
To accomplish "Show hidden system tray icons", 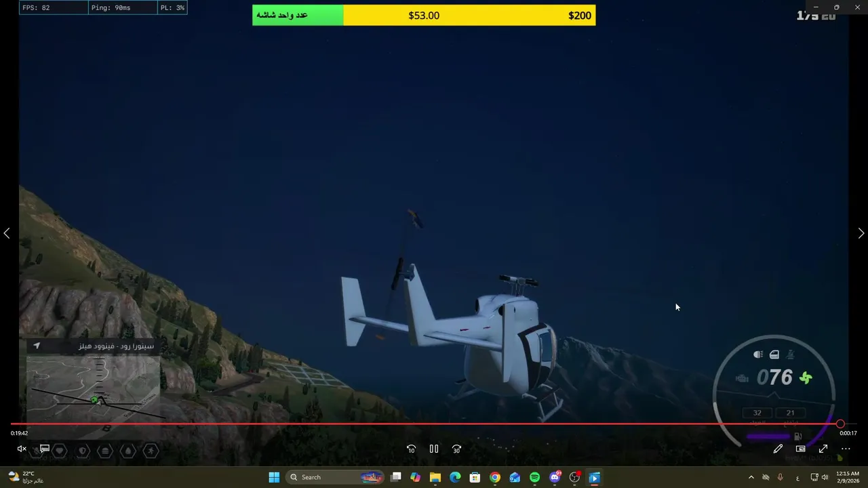I will (751, 477).
